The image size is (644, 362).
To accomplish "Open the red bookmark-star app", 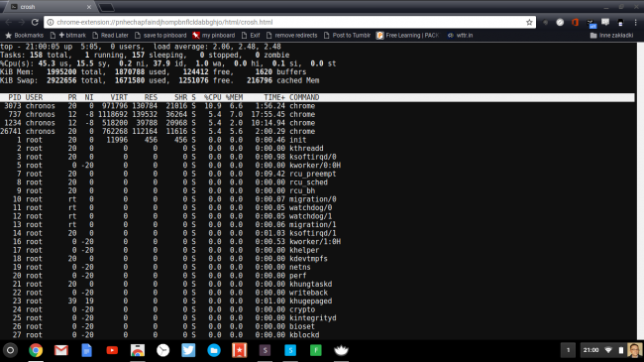I will [x=240, y=350].
